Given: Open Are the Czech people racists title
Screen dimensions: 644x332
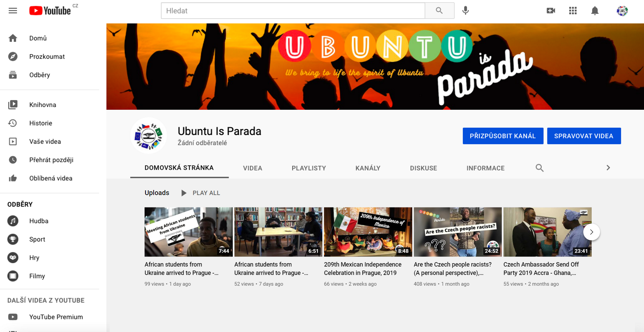Looking at the screenshot, I should (452, 269).
